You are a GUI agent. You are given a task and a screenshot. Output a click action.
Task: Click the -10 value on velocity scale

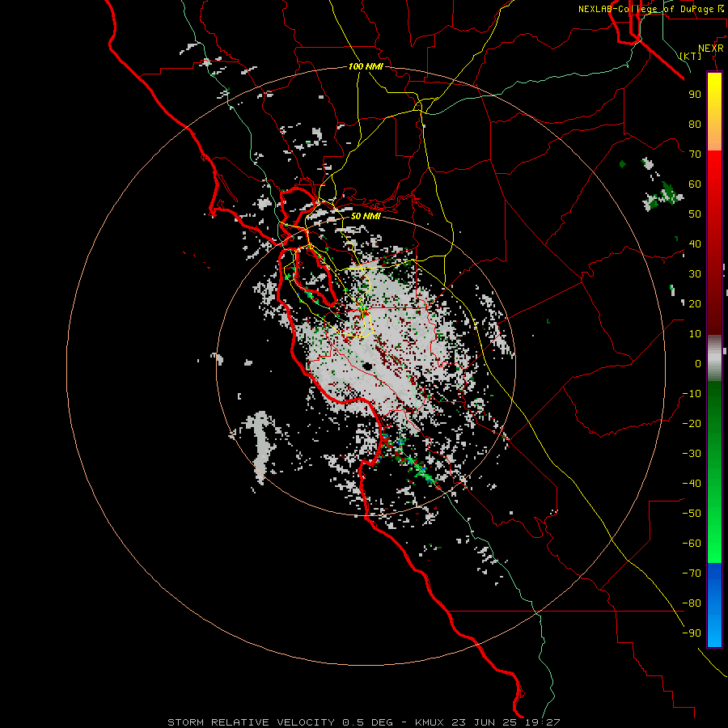(692, 394)
